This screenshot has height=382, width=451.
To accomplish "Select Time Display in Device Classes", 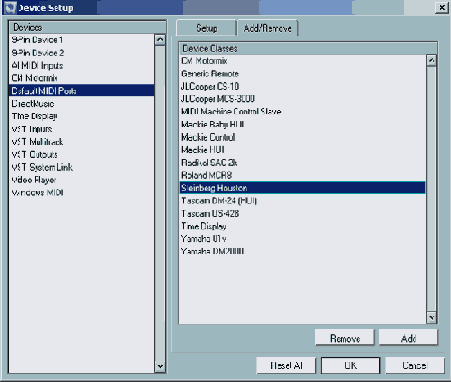I will pos(302,226).
